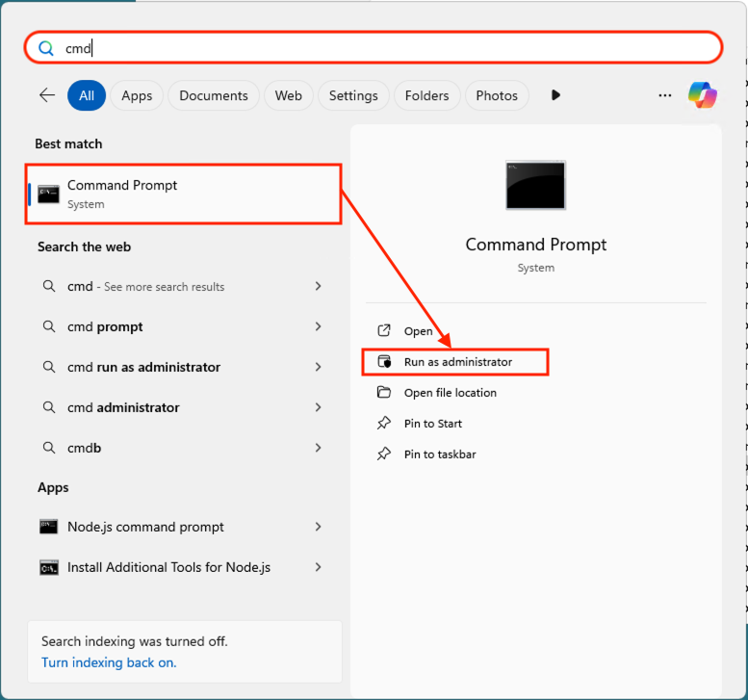The image size is (748, 700).
Task: Click search icon beside 'cmdb'
Action: click(49, 448)
